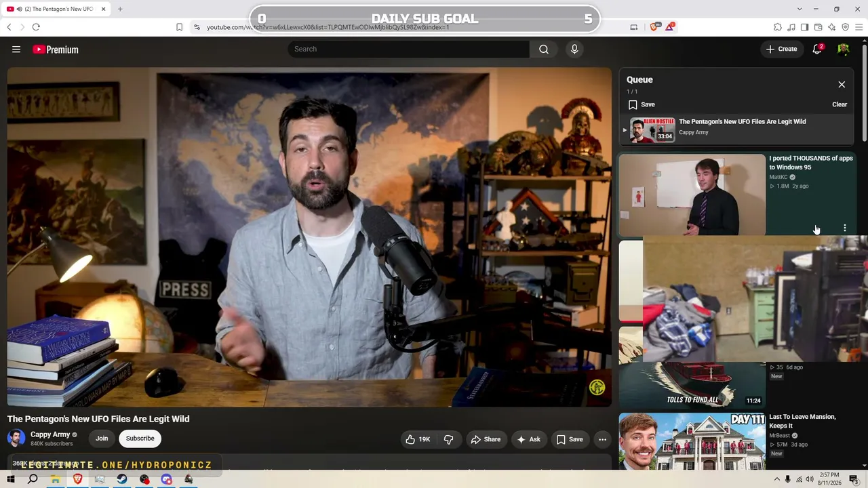Toggle the browser sidebar panel
Image resolution: width=868 pixels, height=488 pixels.
[805, 27]
